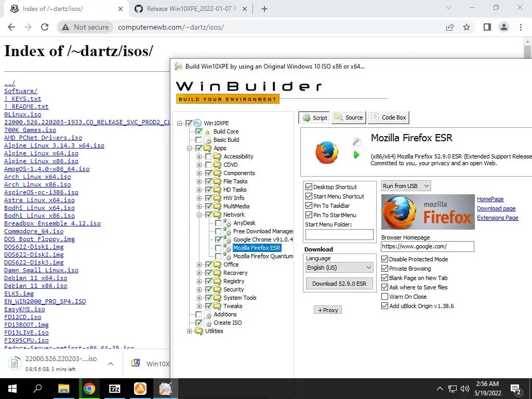Toggle Start Menu Shortcut checkbox
Screen dimensions: 532x399
click(x=309, y=196)
